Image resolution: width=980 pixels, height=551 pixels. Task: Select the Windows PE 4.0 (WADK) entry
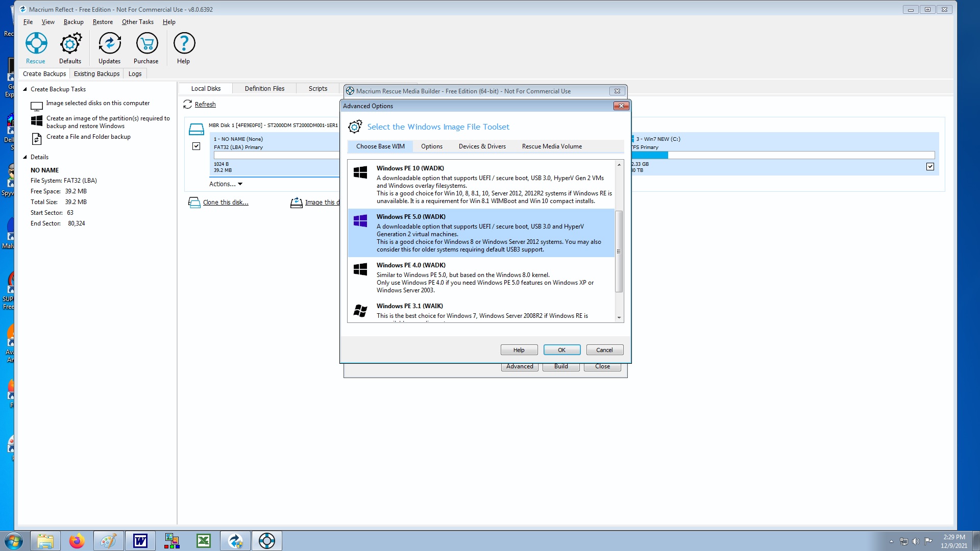click(x=481, y=278)
